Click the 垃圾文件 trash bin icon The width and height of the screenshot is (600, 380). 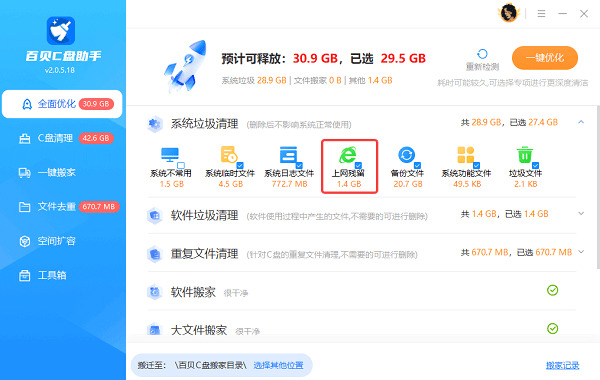(525, 155)
